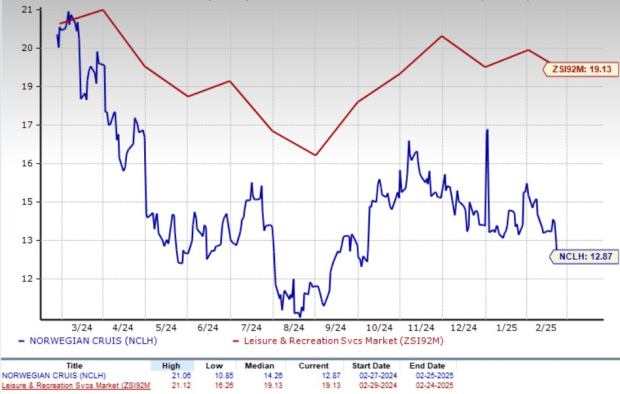This screenshot has height=394, width=620.
Task: Click the ZSI92M low value 16.26
Action: (225, 385)
